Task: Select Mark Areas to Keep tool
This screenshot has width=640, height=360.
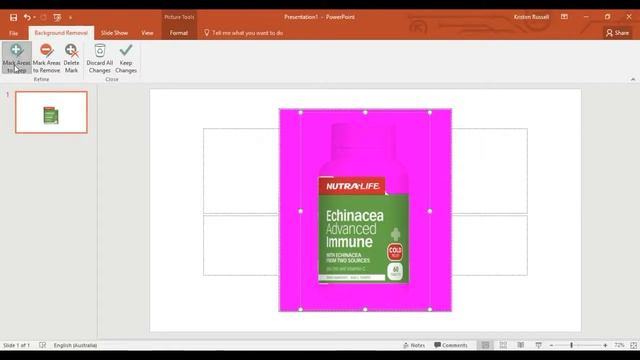Action: (x=16, y=58)
